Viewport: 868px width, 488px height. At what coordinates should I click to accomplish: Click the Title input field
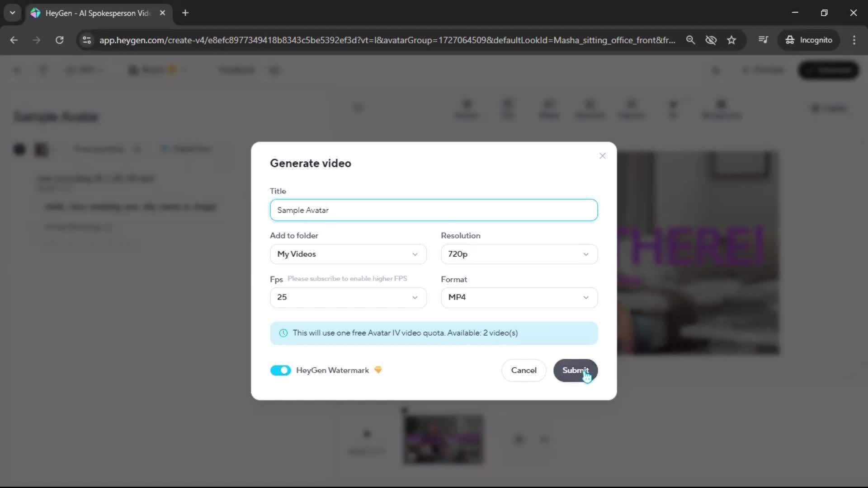433,210
